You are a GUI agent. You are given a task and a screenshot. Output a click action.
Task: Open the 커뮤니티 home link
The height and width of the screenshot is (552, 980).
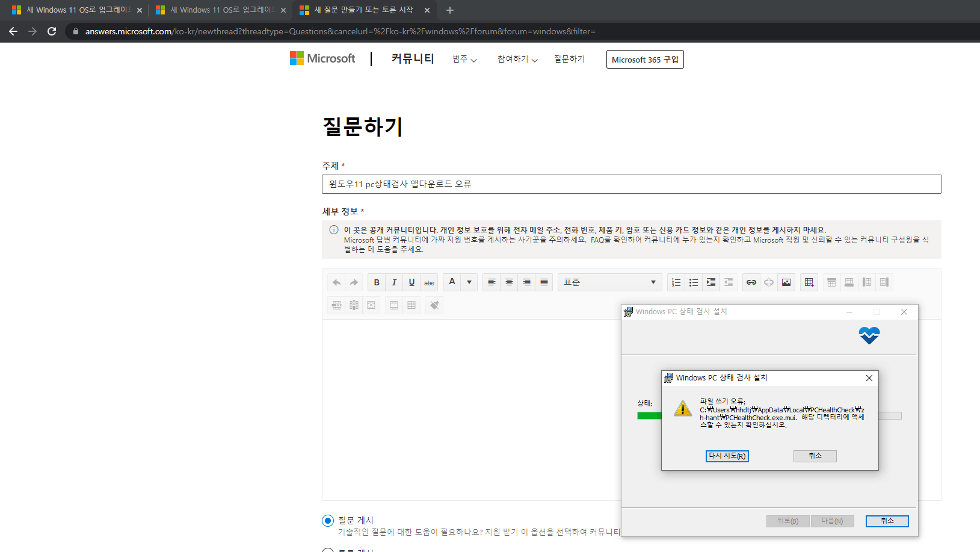click(x=413, y=58)
